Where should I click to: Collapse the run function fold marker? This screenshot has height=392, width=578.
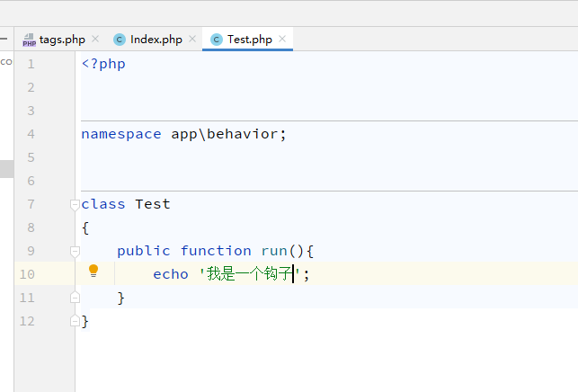coord(76,251)
